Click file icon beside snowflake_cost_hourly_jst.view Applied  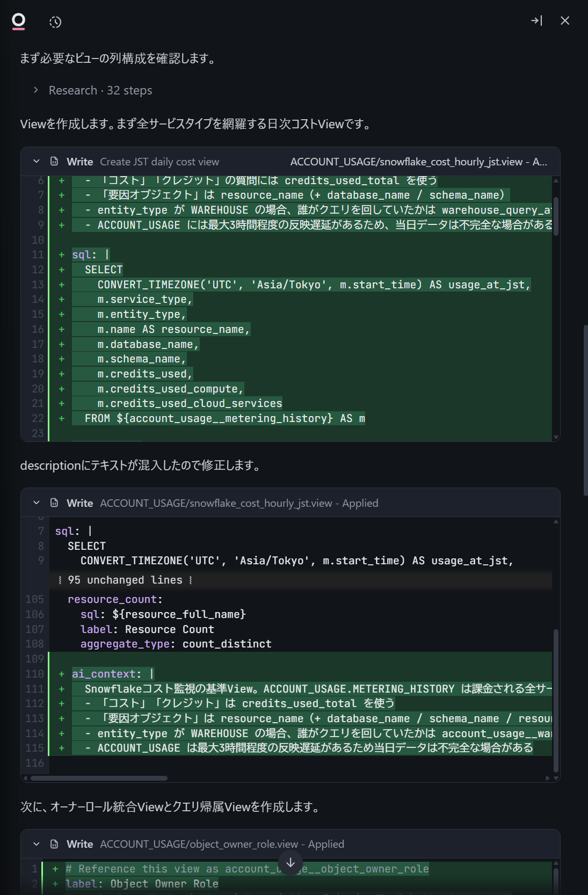tap(54, 503)
